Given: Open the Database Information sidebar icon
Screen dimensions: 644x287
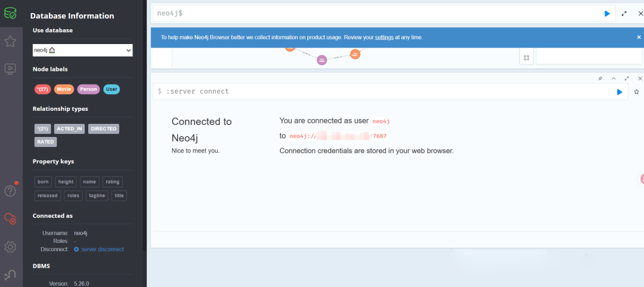Looking at the screenshot, I should point(10,14).
